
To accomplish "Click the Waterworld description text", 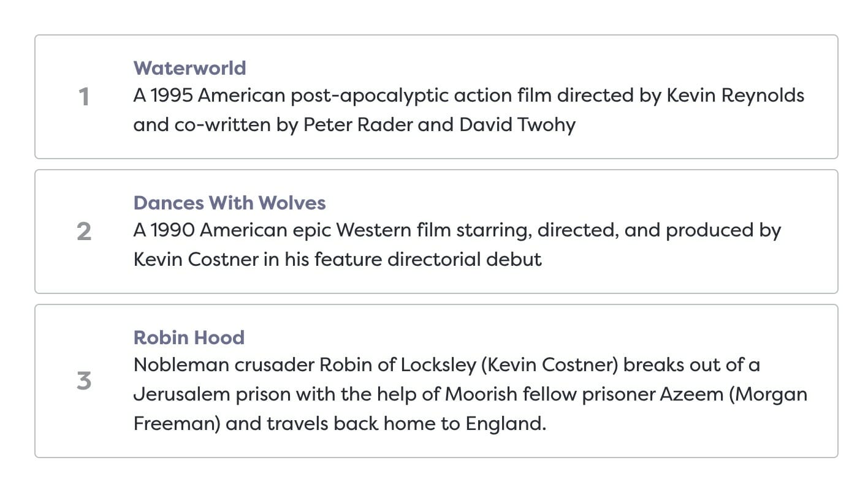I will 469,110.
